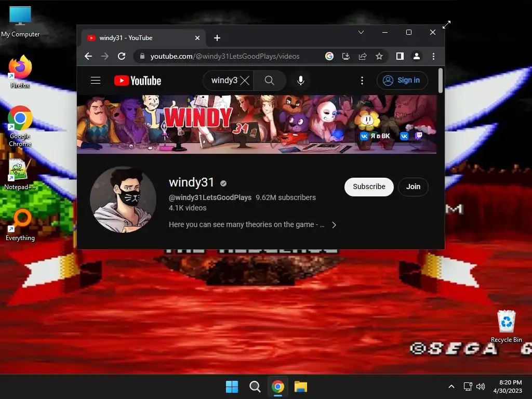Open Google icon in address bar
The image size is (532, 399).
[x=329, y=56]
